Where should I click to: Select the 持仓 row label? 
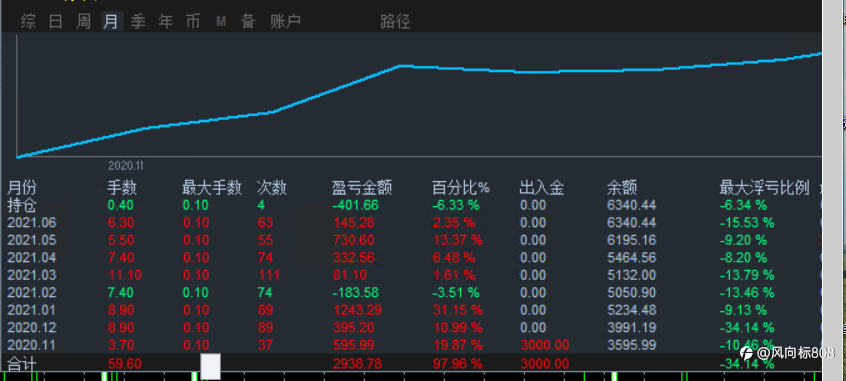[22, 205]
